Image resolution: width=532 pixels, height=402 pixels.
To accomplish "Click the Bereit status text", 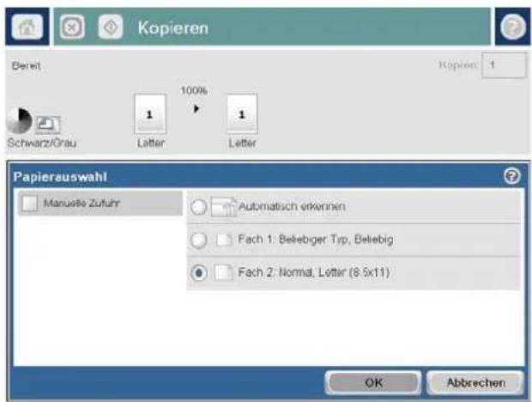I will click(x=27, y=65).
